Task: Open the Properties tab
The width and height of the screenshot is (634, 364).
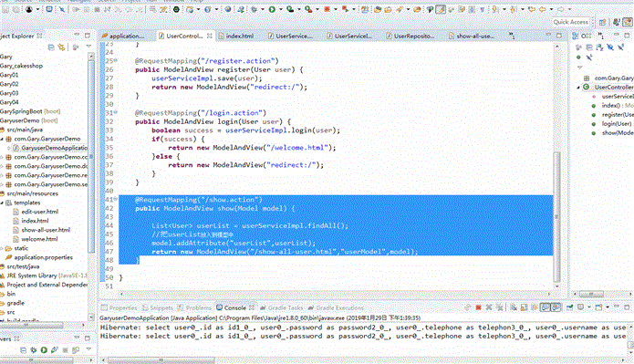Action: [x=120, y=307]
